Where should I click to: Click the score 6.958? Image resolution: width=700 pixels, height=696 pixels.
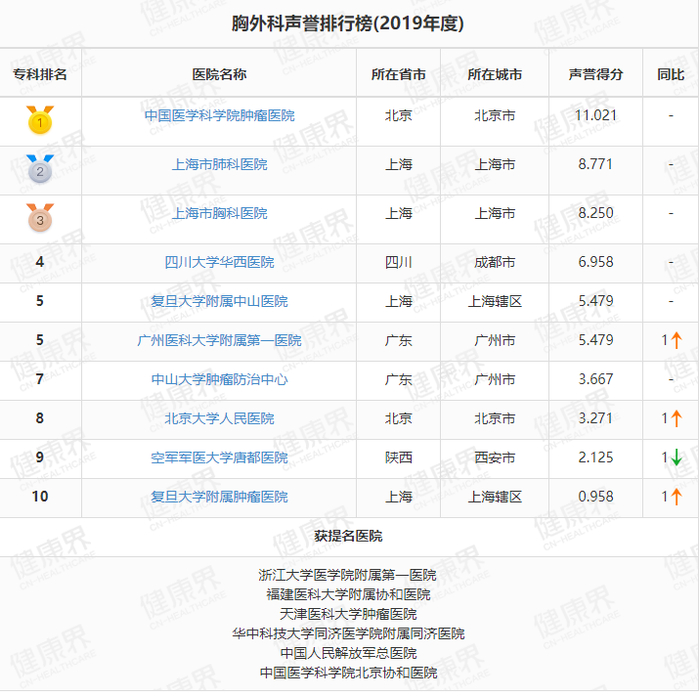tap(596, 262)
